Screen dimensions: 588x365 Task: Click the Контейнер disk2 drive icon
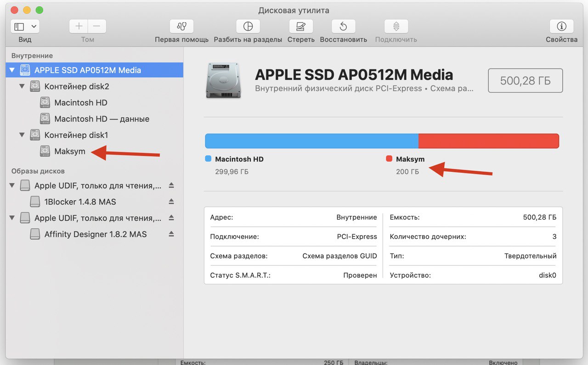35,86
